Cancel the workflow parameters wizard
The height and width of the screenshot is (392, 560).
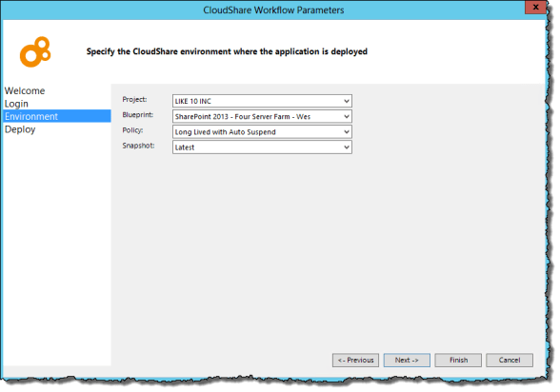[510, 360]
